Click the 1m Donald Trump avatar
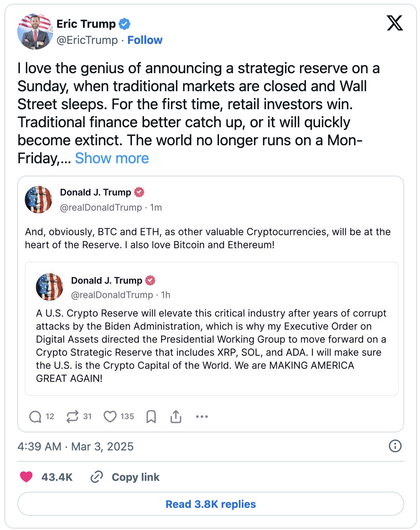The image size is (420, 530). click(x=39, y=199)
